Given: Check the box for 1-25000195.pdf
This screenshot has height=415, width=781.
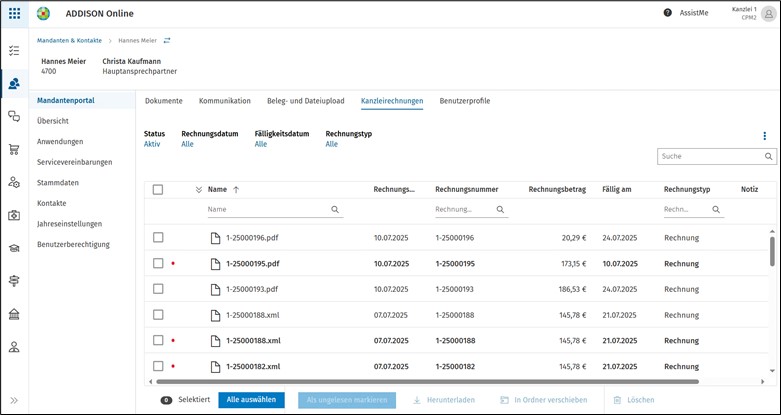Looking at the screenshot, I should tap(158, 263).
